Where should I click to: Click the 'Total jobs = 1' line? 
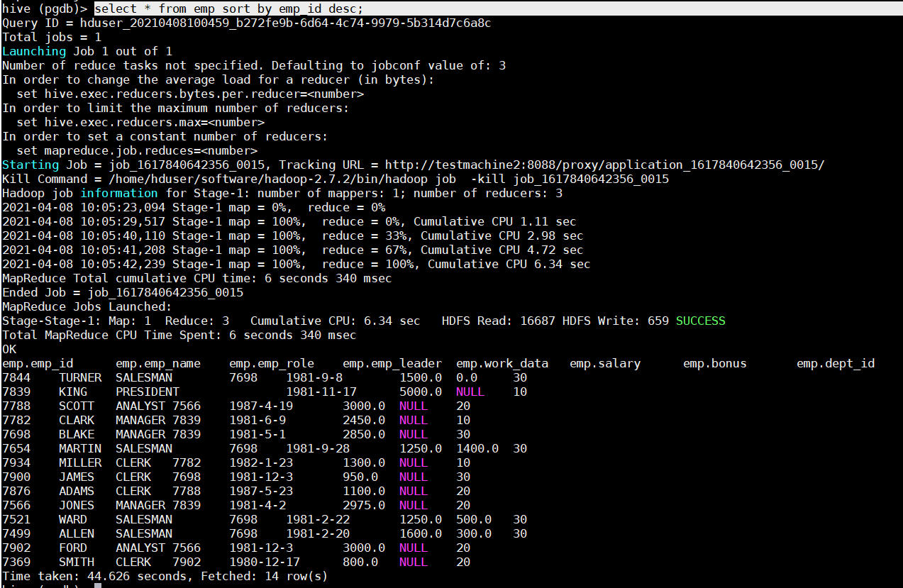point(52,37)
